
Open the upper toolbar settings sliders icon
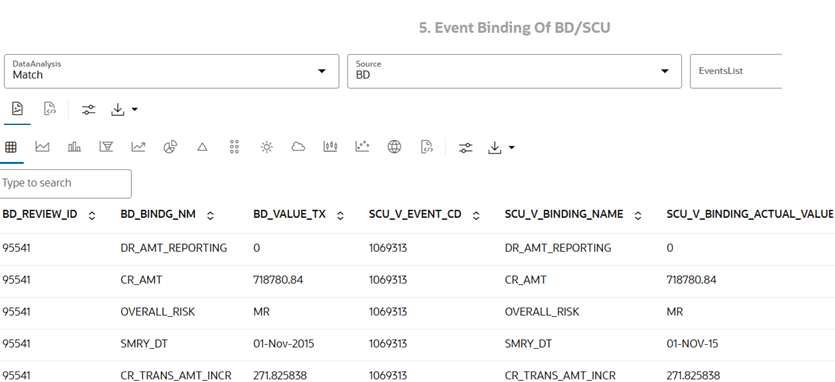[88, 110]
